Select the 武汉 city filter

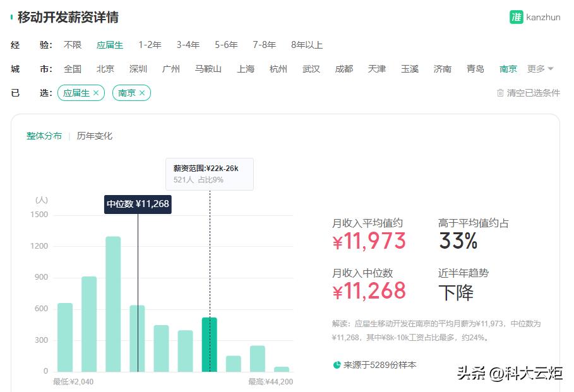tap(311, 69)
